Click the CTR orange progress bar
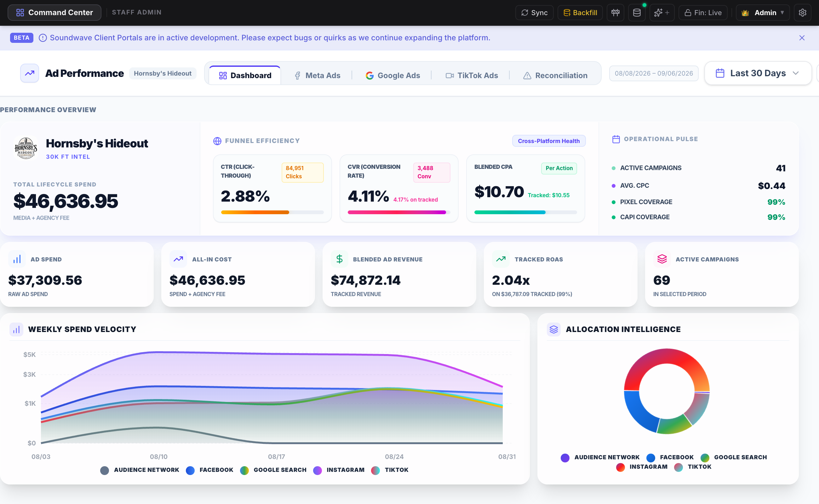The image size is (819, 504). tap(255, 212)
